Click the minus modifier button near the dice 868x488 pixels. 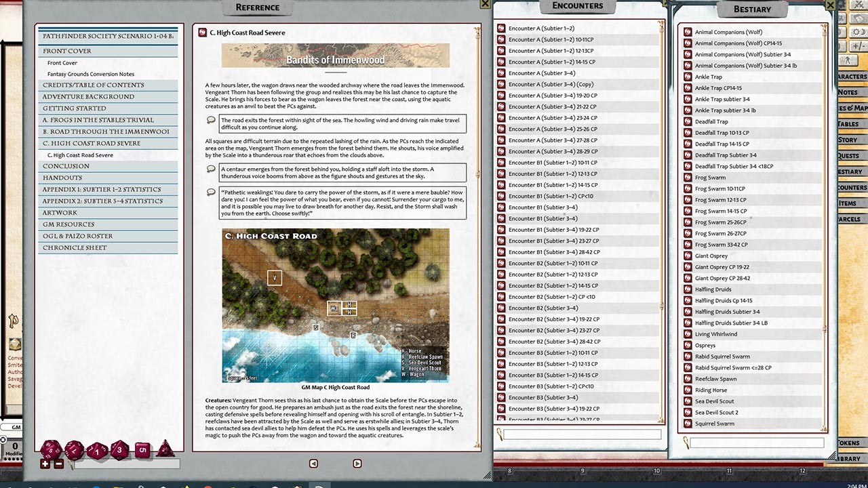(x=58, y=464)
